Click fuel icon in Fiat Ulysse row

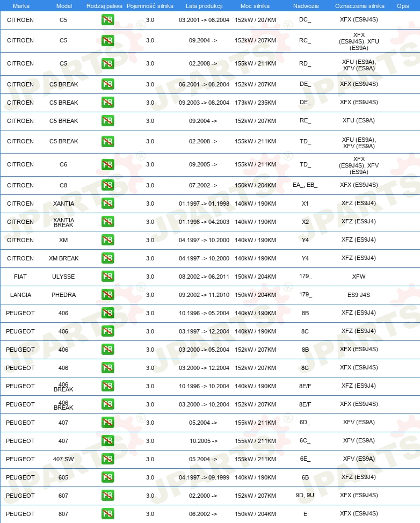pos(108,277)
